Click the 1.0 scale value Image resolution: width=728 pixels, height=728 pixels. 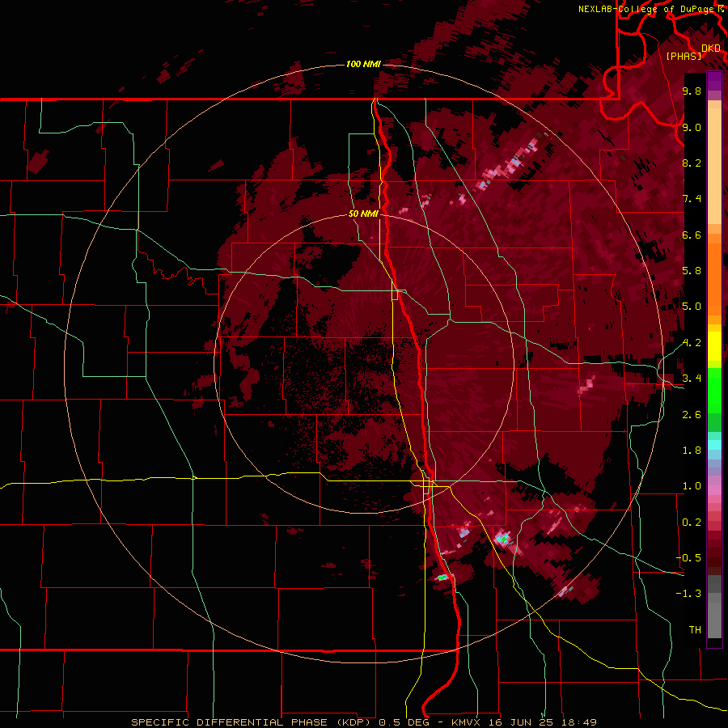(x=692, y=486)
